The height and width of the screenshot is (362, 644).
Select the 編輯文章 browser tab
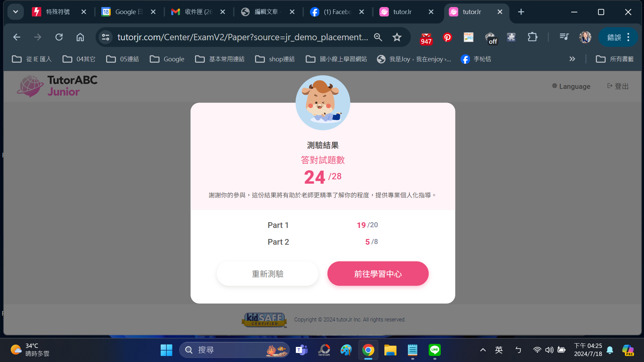coord(266,11)
